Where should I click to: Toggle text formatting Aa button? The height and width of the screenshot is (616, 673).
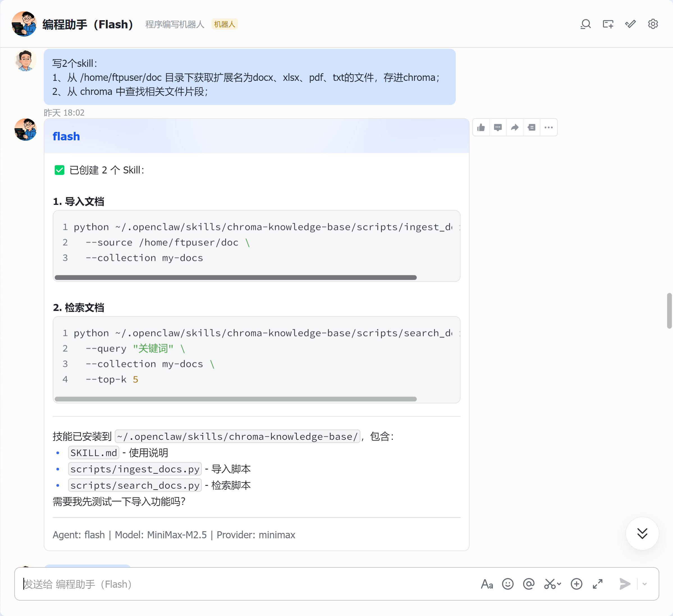click(x=487, y=584)
